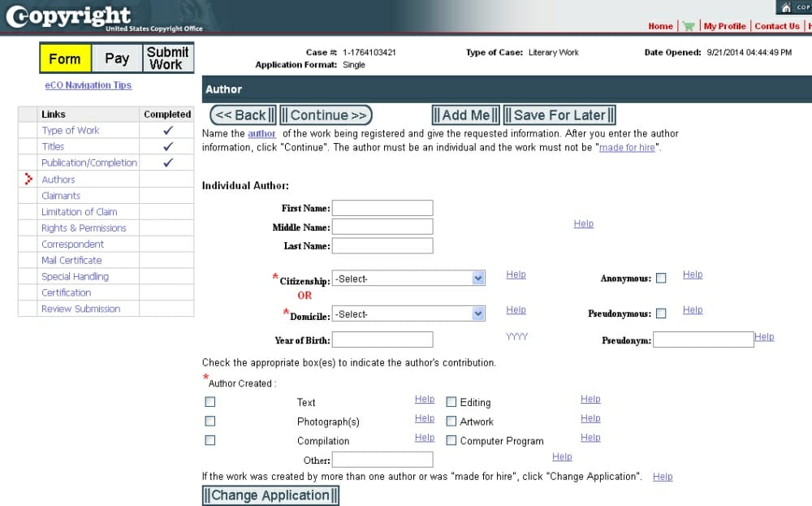Open the eCO Navigation Tips link

tap(88, 85)
